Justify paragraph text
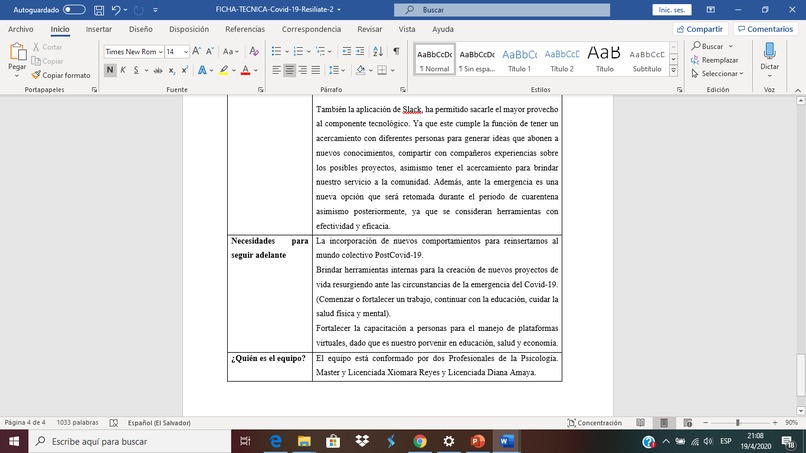The height and width of the screenshot is (453, 806). pos(316,70)
